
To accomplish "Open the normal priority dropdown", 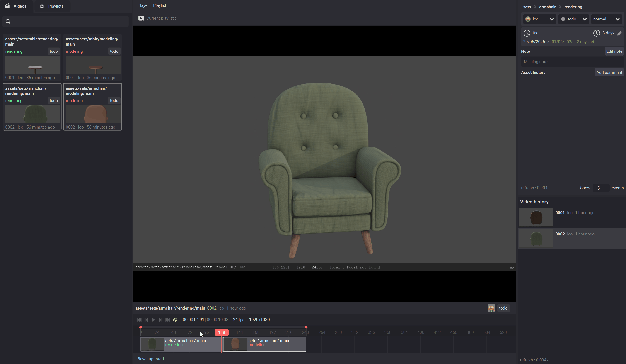I will (606, 19).
